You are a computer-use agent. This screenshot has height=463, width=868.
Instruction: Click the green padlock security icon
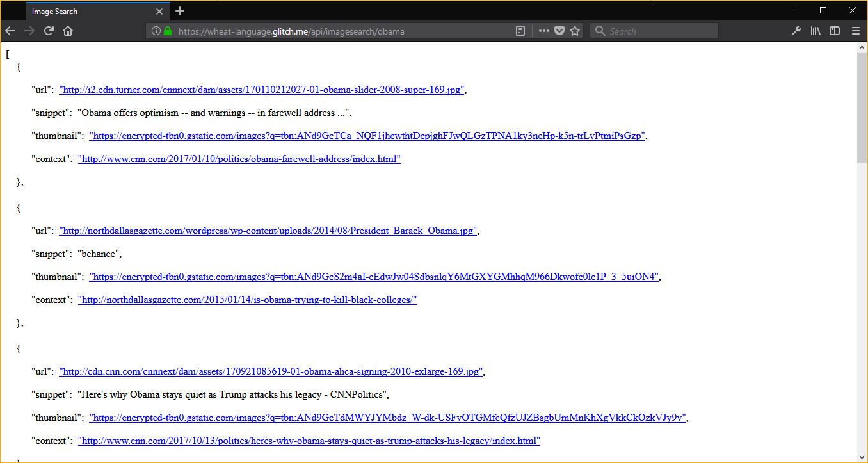(168, 31)
